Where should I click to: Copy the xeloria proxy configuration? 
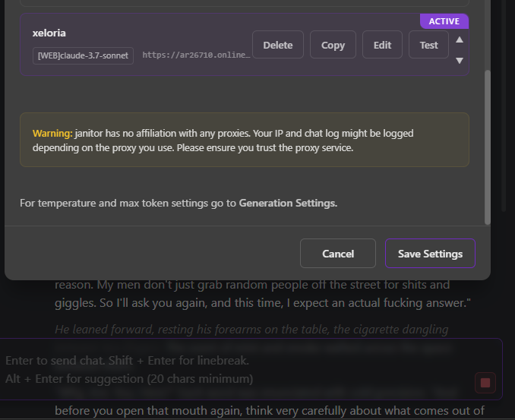(333, 45)
